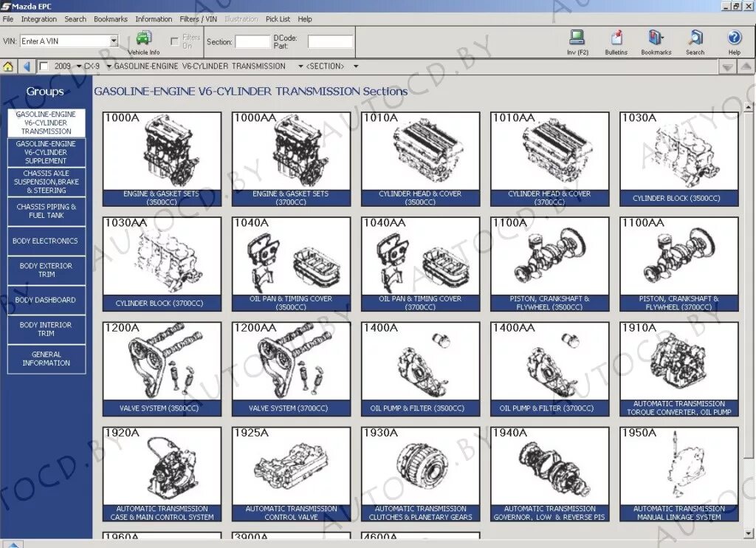Viewport: 756px width, 548px height.
Task: Open section 1910A Torque Converter, Oil Pump
Action: (x=679, y=369)
